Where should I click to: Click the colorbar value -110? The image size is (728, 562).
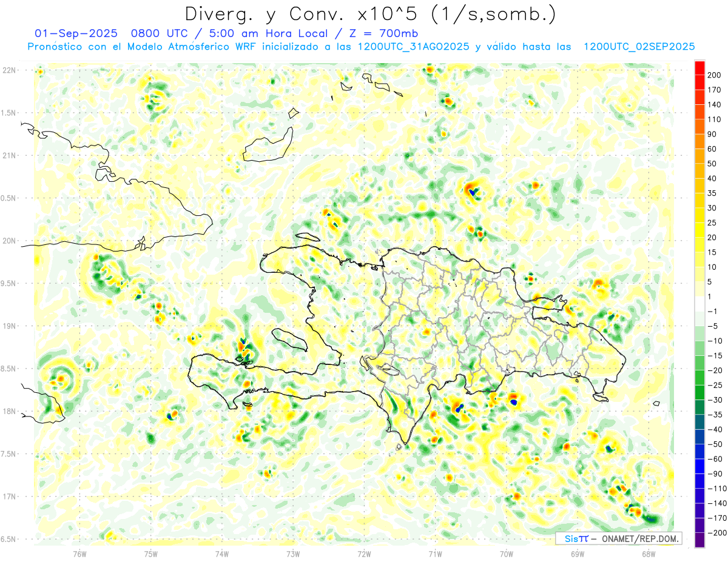[x=718, y=489]
